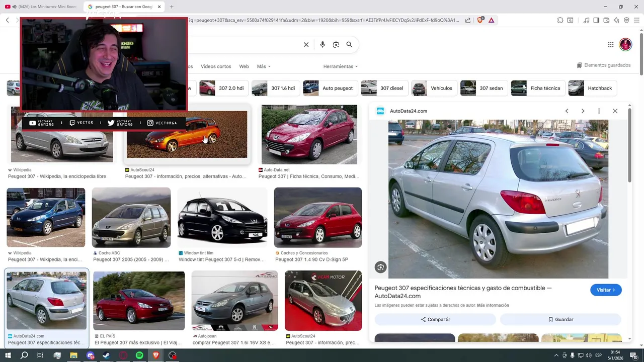Go back with the browser back arrow
The image size is (644, 362).
tap(8, 20)
